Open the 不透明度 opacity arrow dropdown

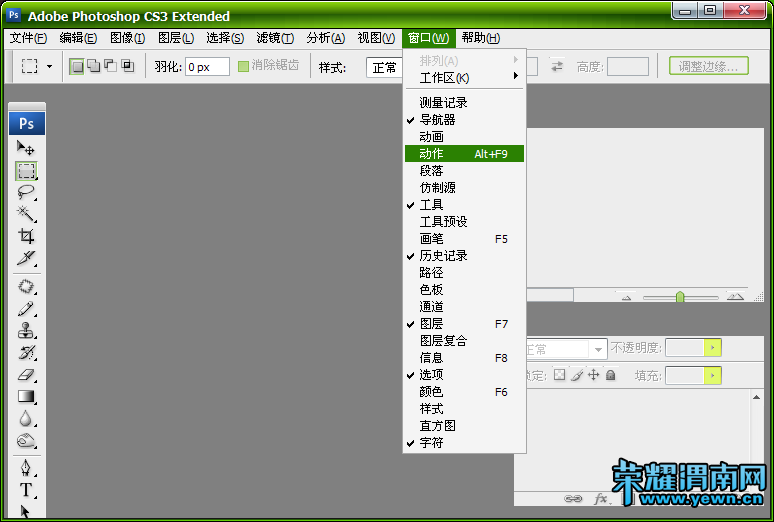click(x=712, y=348)
